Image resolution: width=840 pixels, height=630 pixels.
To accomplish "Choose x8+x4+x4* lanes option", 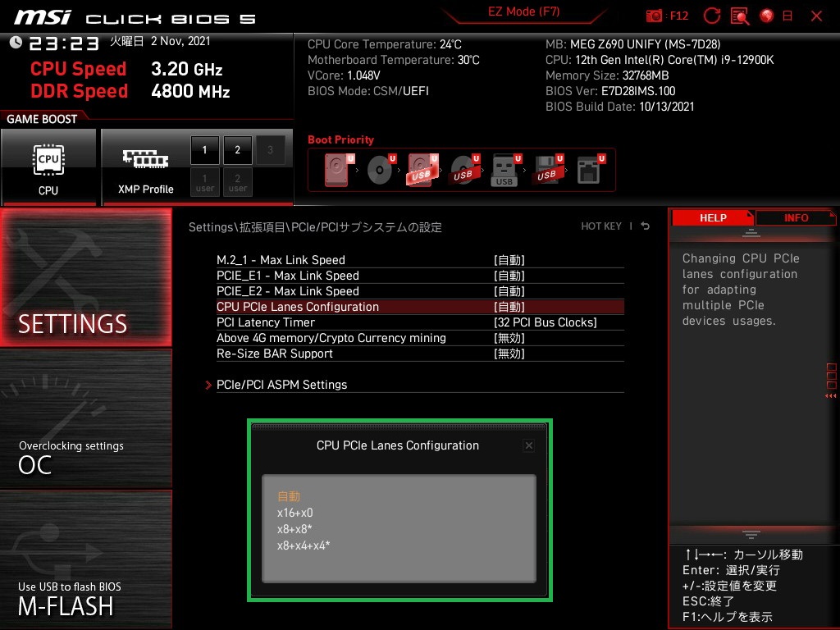I will coord(304,546).
